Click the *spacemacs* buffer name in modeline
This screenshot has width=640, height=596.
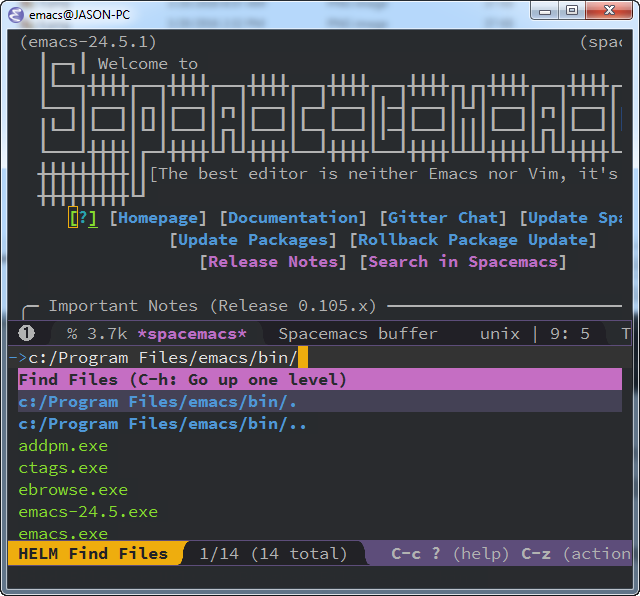coord(192,334)
